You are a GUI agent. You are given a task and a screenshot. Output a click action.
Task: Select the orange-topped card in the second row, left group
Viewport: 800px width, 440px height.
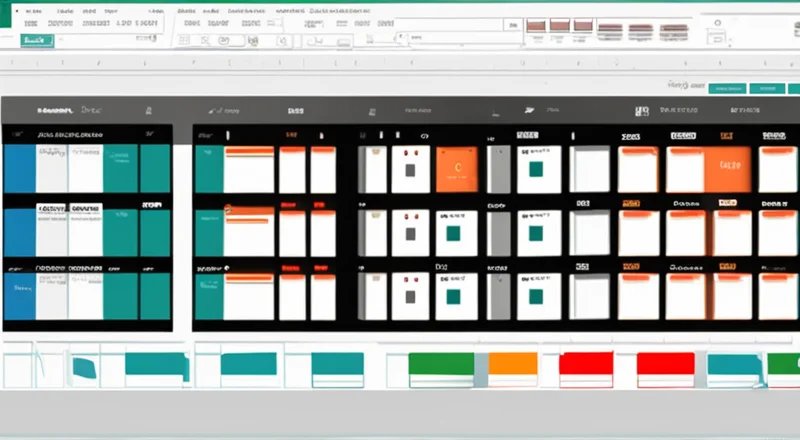coord(248,230)
